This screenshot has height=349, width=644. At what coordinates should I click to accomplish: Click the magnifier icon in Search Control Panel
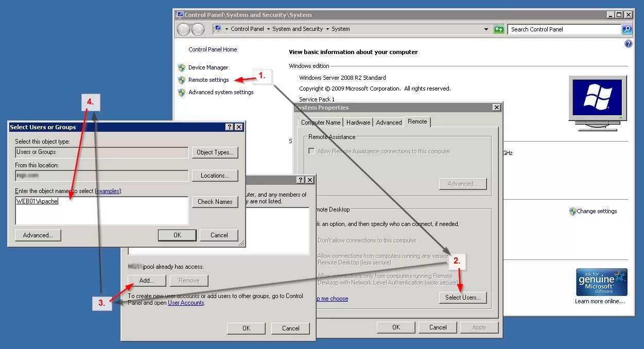[626, 29]
